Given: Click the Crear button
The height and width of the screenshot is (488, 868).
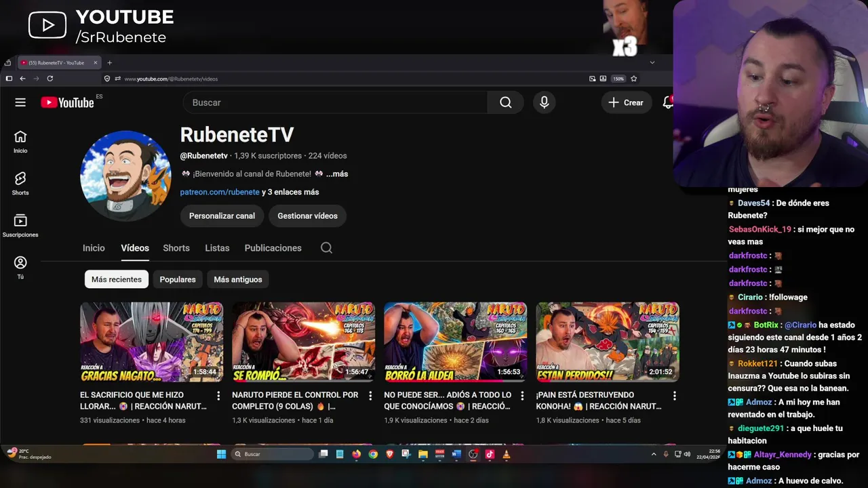Looking at the screenshot, I should 626,102.
